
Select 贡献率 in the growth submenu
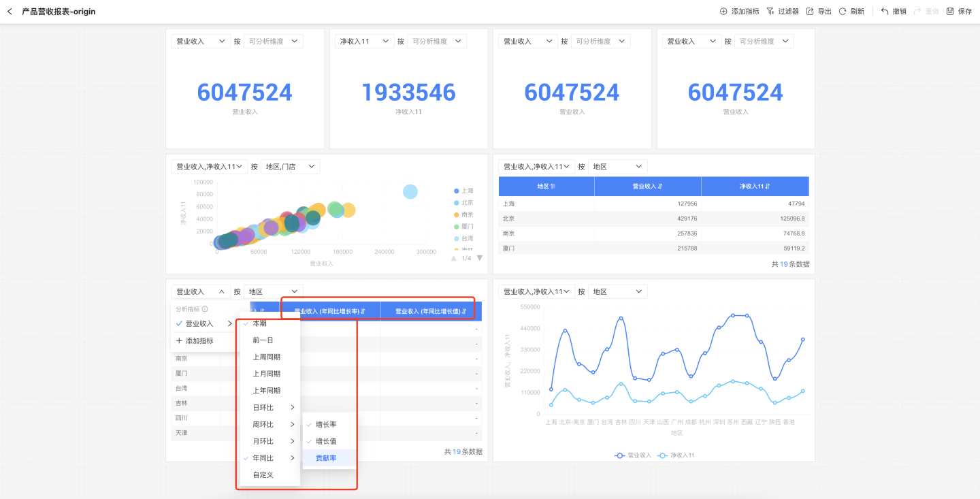pyautogui.click(x=326, y=458)
